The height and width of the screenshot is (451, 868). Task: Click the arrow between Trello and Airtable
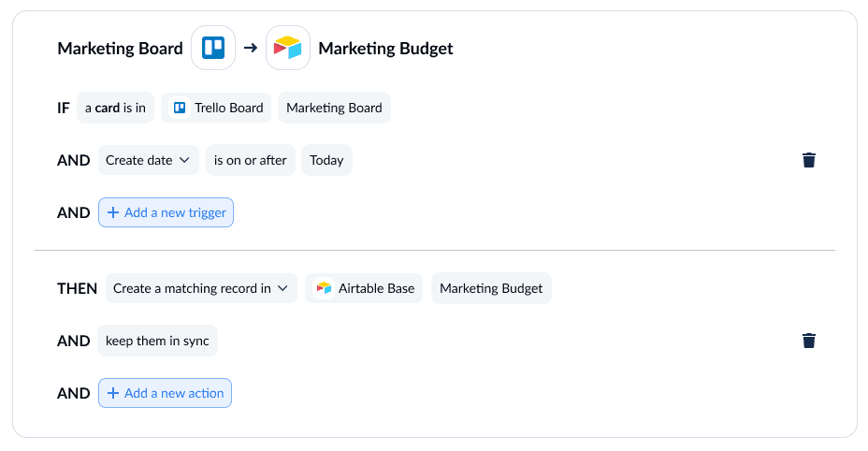(251, 49)
